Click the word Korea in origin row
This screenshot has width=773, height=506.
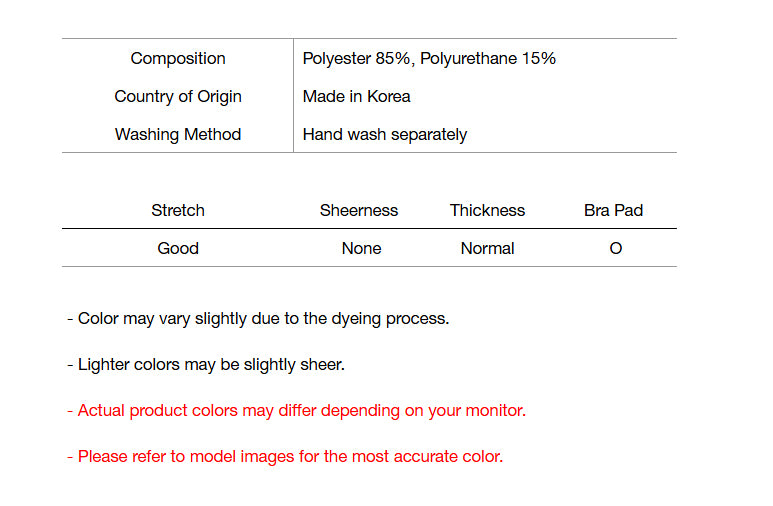coord(388,96)
